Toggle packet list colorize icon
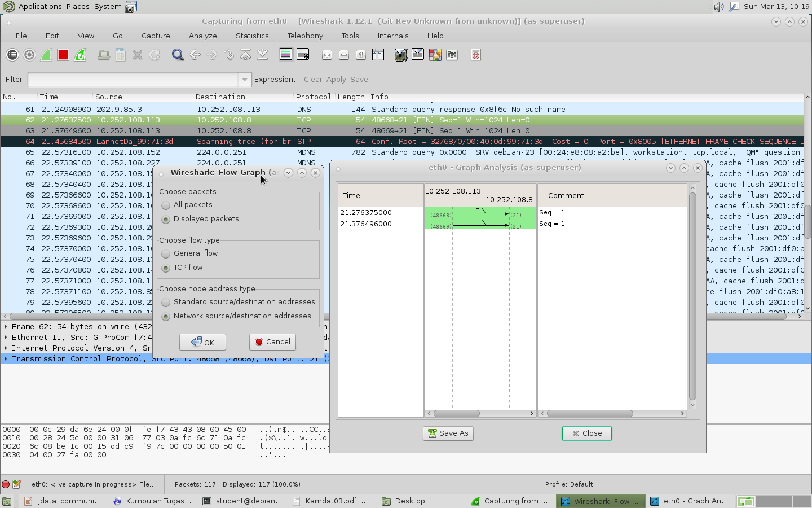This screenshot has height=508, width=812. click(286, 55)
